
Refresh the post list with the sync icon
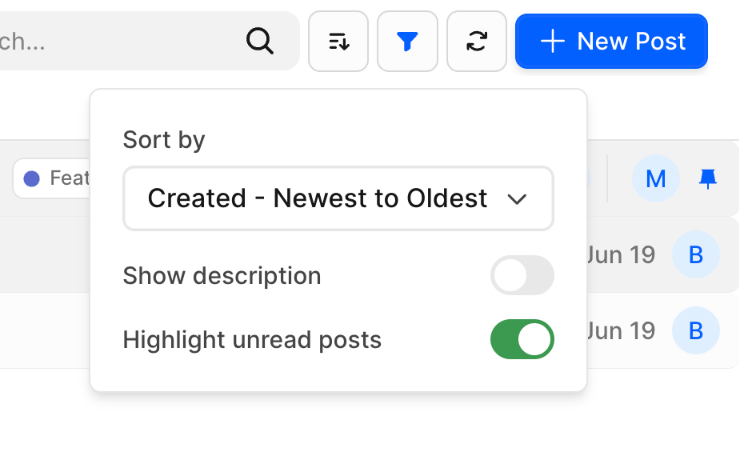(477, 41)
